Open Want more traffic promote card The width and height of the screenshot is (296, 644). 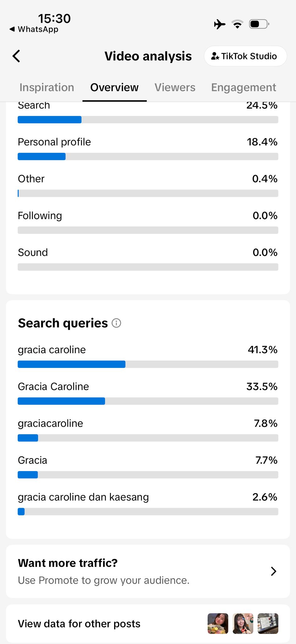148,571
